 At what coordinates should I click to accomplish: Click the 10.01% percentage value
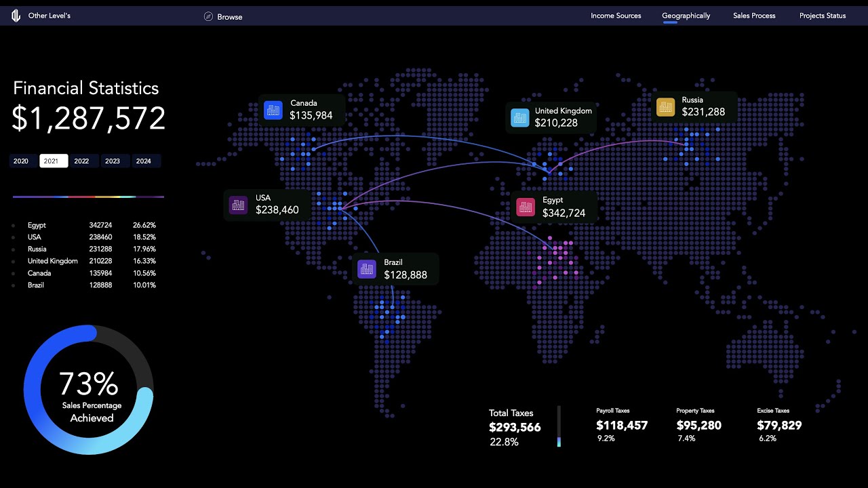[144, 285]
